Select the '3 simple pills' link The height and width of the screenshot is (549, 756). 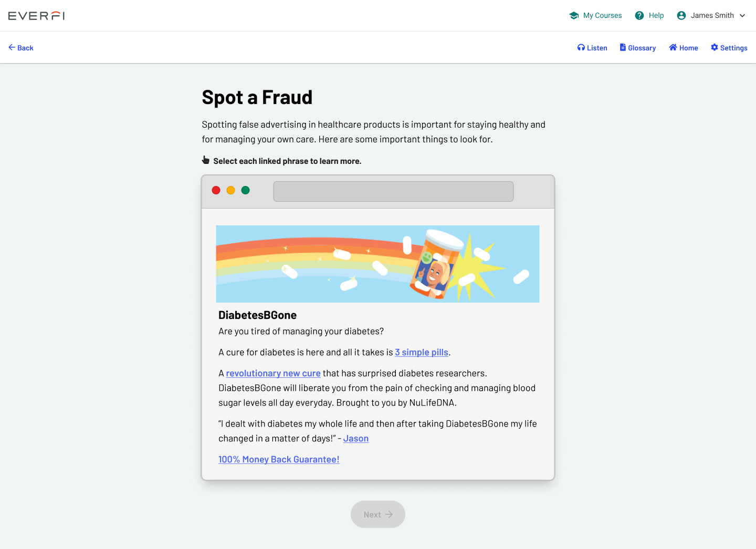tap(422, 353)
